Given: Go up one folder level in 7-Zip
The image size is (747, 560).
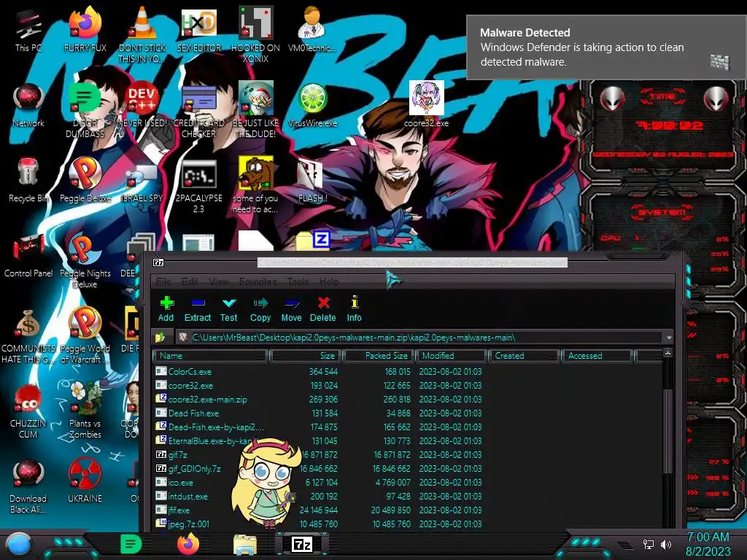Looking at the screenshot, I should coord(160,338).
